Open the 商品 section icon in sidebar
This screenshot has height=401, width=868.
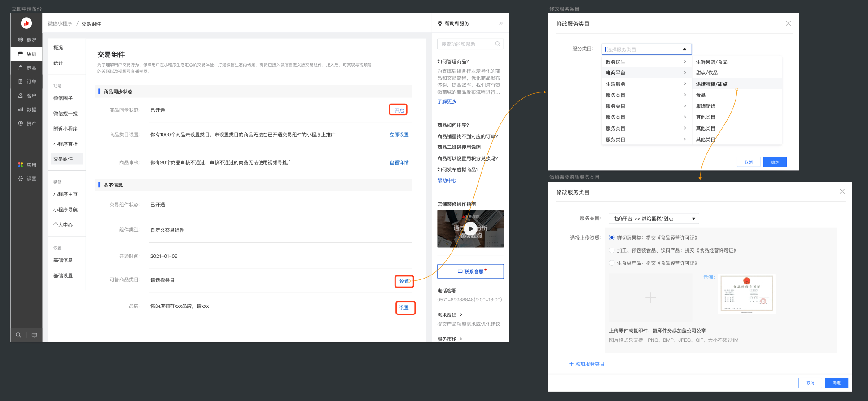21,68
